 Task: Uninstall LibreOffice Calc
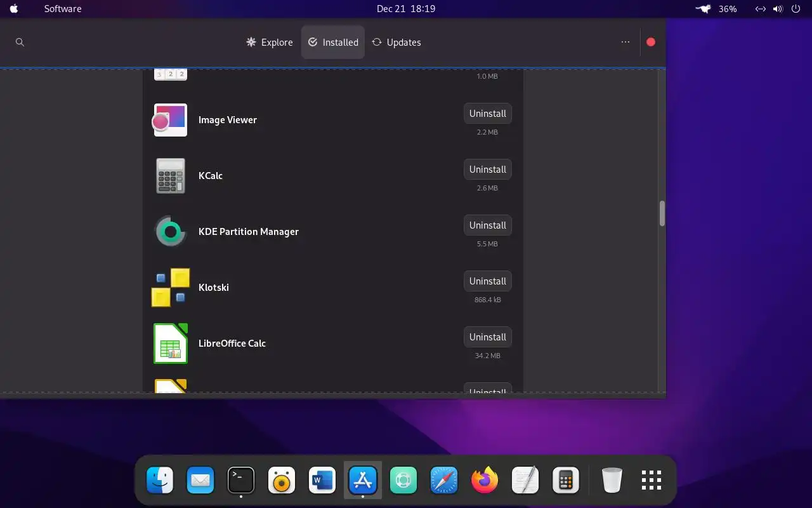point(488,337)
